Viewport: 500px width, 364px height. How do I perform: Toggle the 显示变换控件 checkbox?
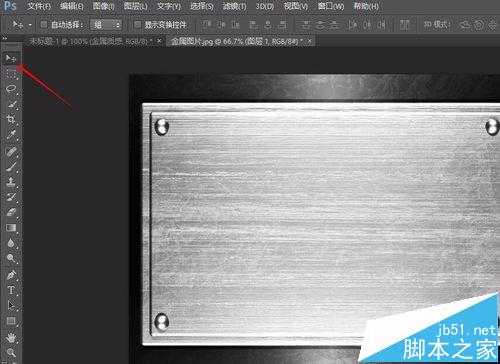click(137, 24)
